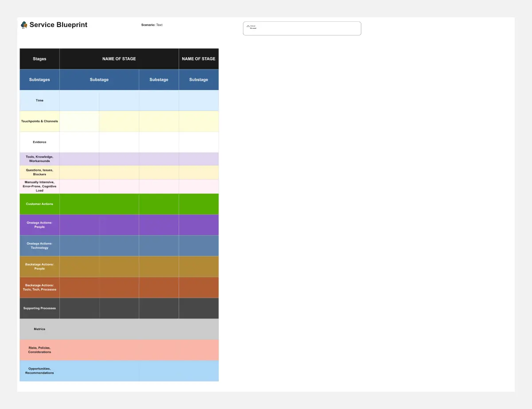Click Onstage Actions: People label
This screenshot has width=532, height=409.
coord(39,225)
